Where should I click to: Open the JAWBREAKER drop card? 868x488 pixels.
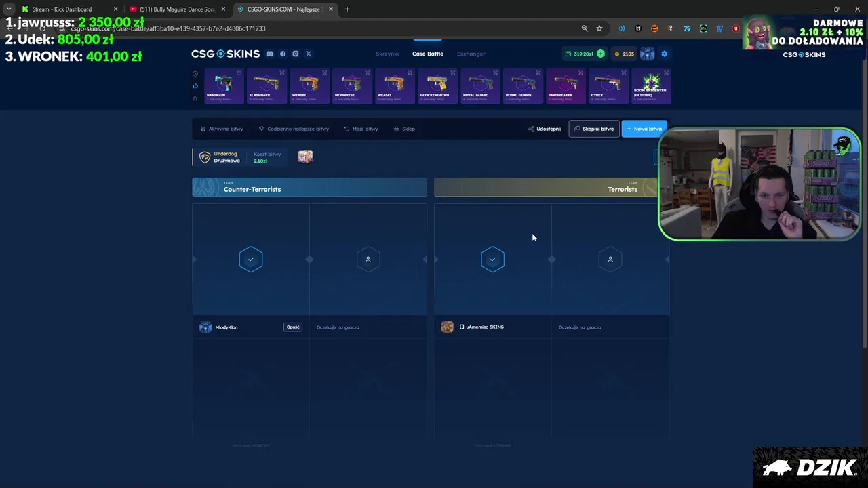tap(566, 86)
